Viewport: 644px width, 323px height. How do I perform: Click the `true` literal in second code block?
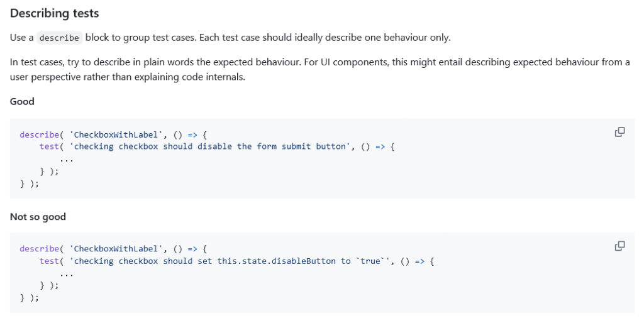point(370,261)
